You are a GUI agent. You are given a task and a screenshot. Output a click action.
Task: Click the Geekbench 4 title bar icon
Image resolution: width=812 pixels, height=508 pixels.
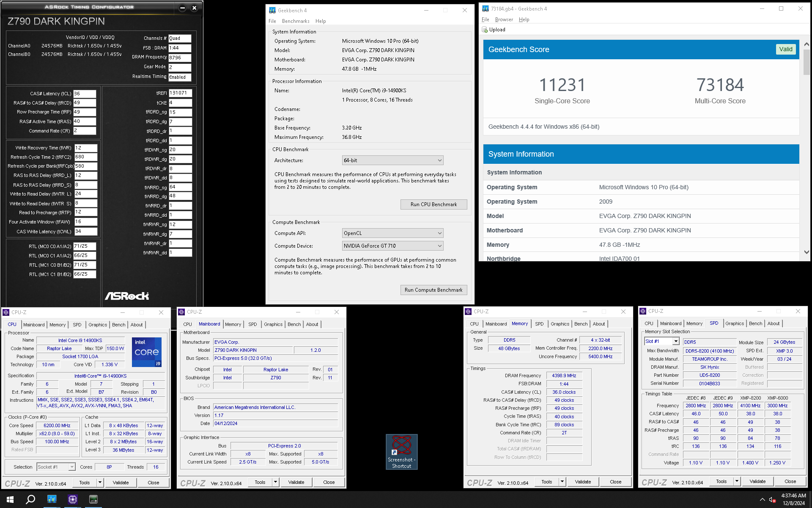click(272, 10)
